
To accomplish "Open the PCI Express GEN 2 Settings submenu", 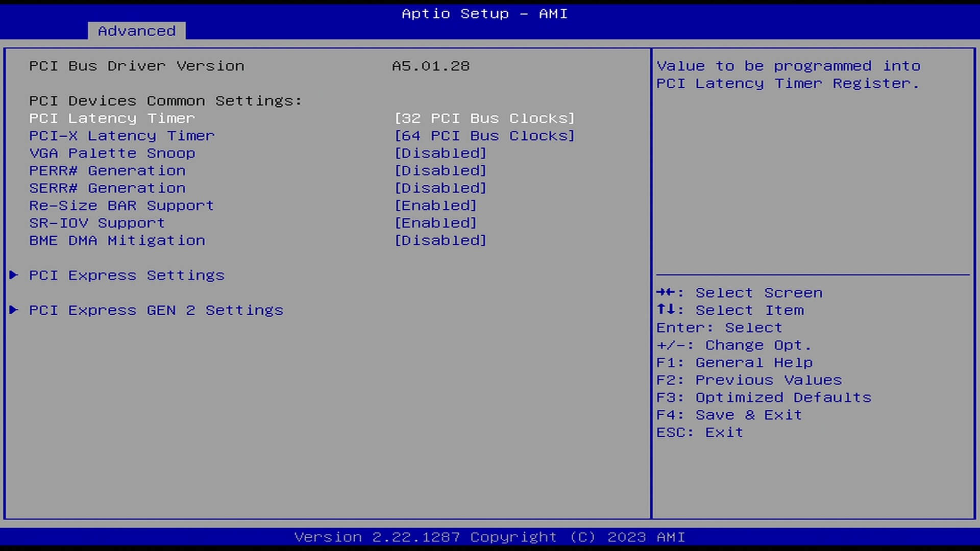I will [x=156, y=310].
